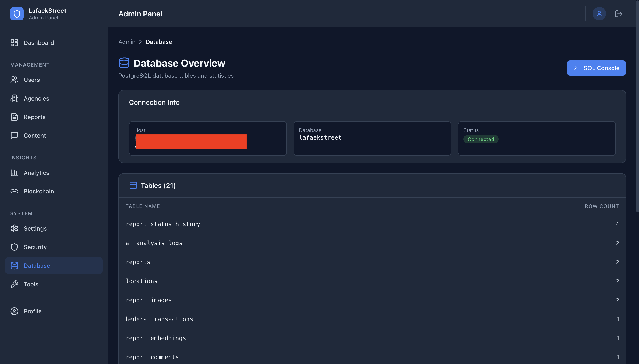Open the Dashboard panel icon

point(14,42)
